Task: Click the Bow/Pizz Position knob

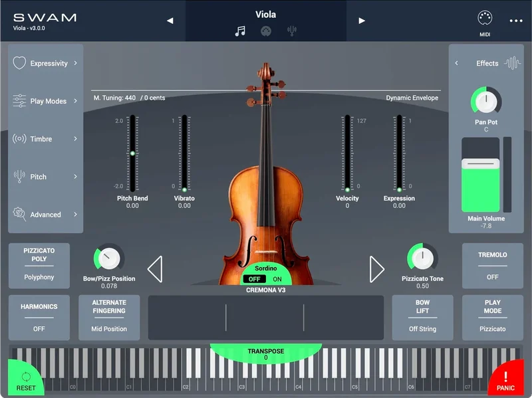Action: (x=109, y=258)
